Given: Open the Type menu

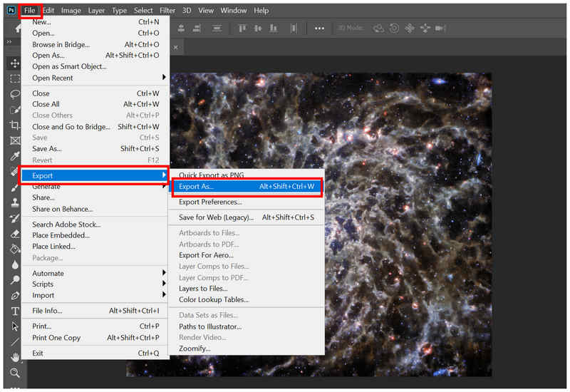Looking at the screenshot, I should point(119,11).
